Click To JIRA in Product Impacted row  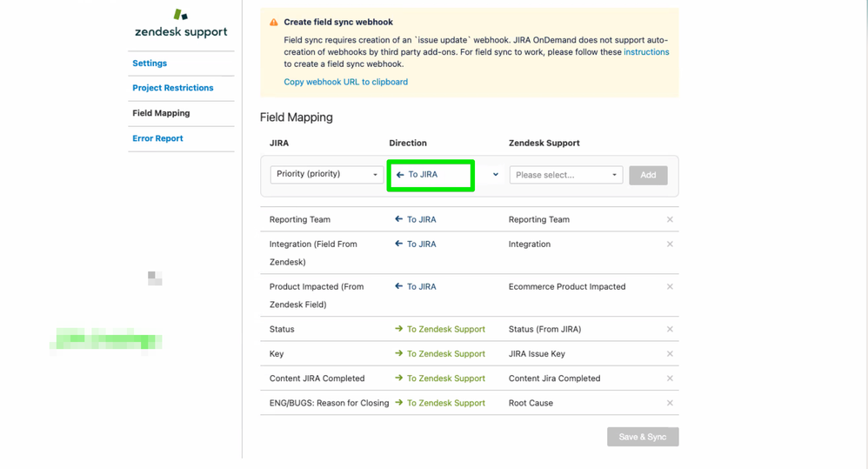pyautogui.click(x=415, y=287)
